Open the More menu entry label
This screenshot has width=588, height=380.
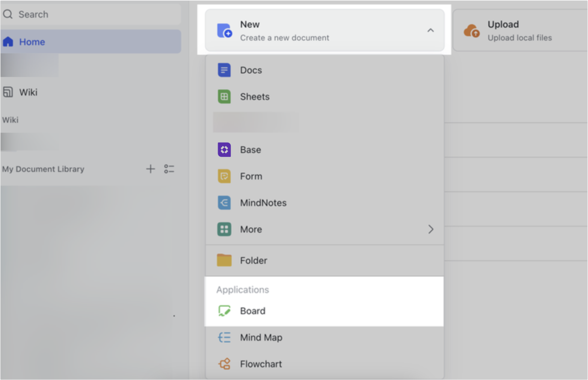coord(251,229)
